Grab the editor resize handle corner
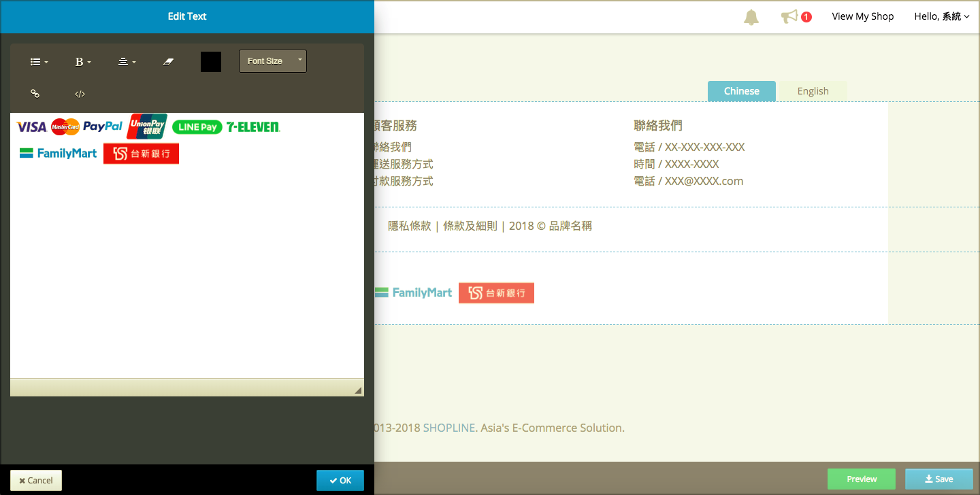Screen dimensions: 980x495 tap(358, 390)
